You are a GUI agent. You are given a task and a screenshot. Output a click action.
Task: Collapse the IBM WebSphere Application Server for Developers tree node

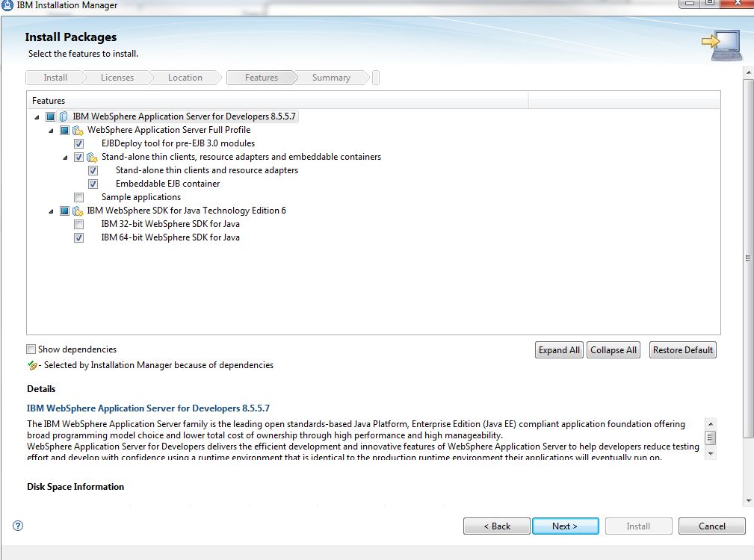(37, 117)
